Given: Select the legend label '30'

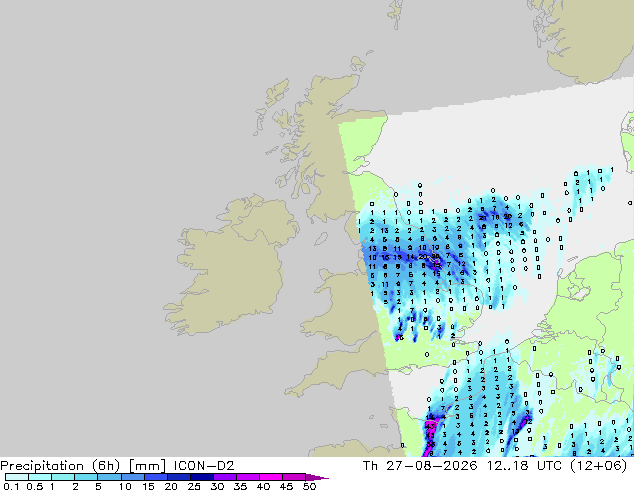Looking at the screenshot, I should 217,486.
